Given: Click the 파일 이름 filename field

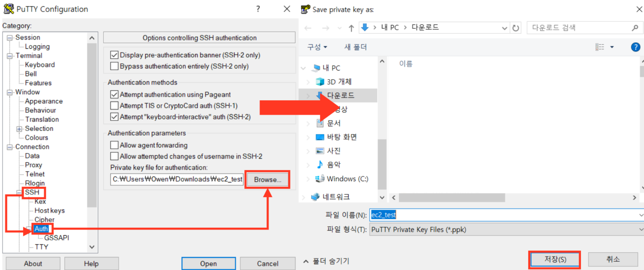Looking at the screenshot, I should coord(506,215).
